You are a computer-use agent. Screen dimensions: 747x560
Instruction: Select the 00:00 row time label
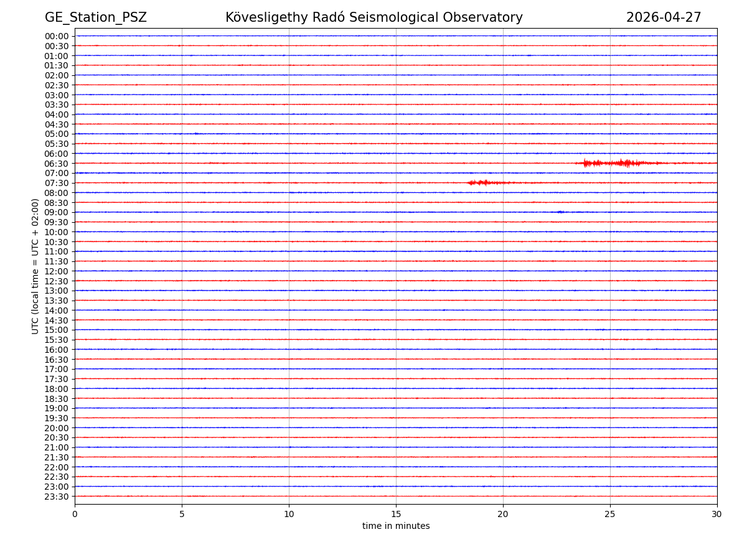[x=57, y=36]
